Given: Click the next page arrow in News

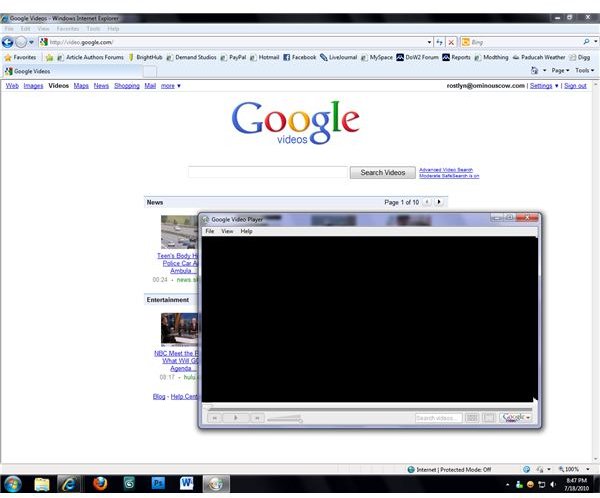Looking at the screenshot, I should click(x=439, y=202).
